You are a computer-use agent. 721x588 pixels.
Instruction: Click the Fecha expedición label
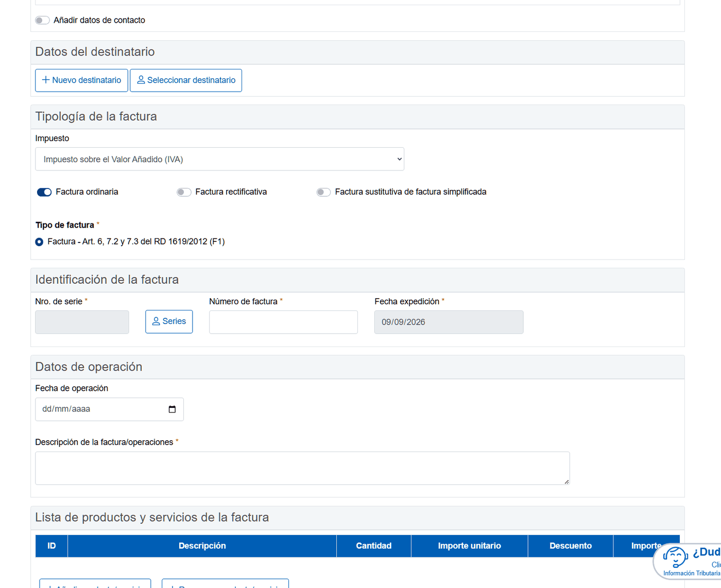[407, 302]
